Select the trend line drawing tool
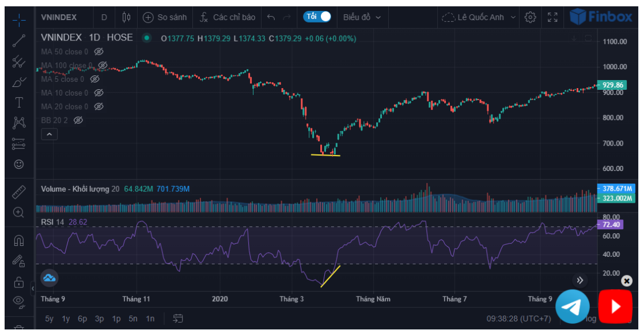The image size is (644, 334). coord(19,40)
